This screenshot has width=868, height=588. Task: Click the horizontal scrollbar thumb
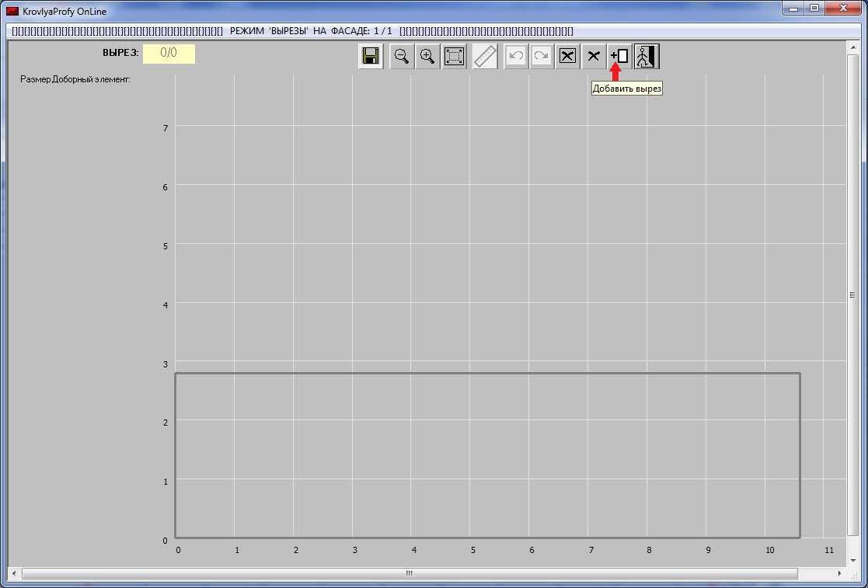pos(410,573)
